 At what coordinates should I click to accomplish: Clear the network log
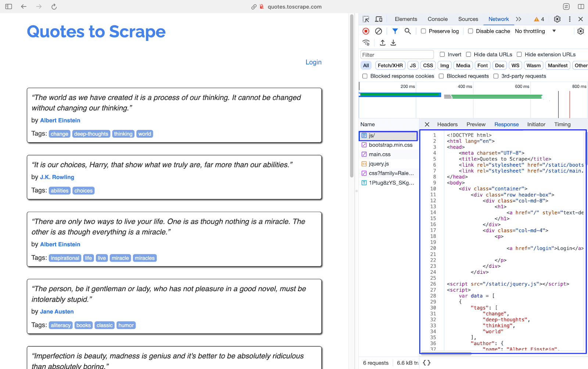[379, 31]
